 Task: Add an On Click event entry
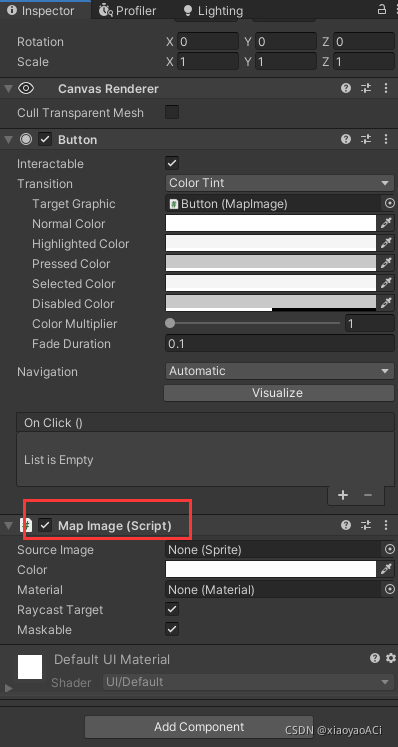pos(343,495)
